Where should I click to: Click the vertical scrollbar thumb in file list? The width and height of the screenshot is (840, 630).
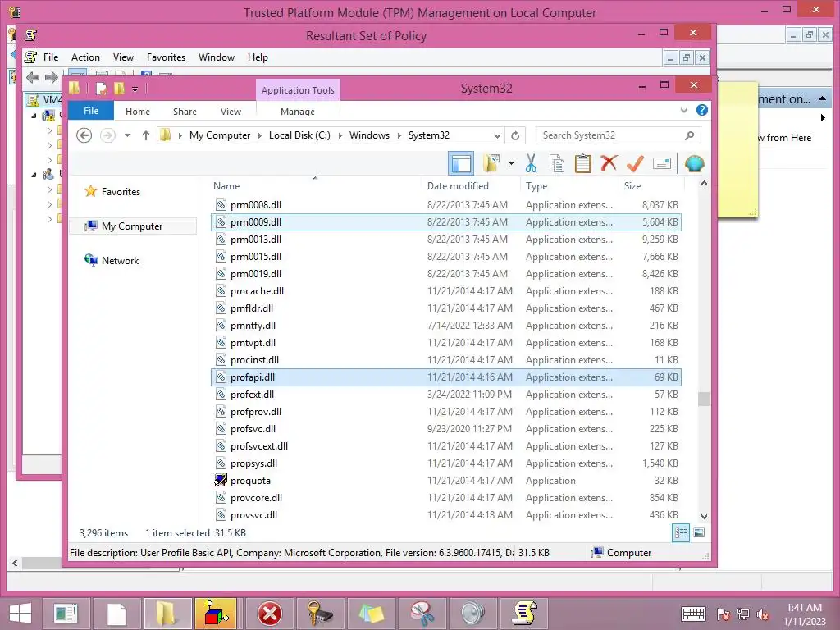[x=704, y=399]
